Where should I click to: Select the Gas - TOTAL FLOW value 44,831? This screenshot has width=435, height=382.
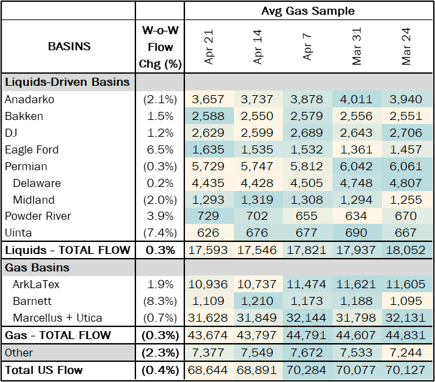406,335
